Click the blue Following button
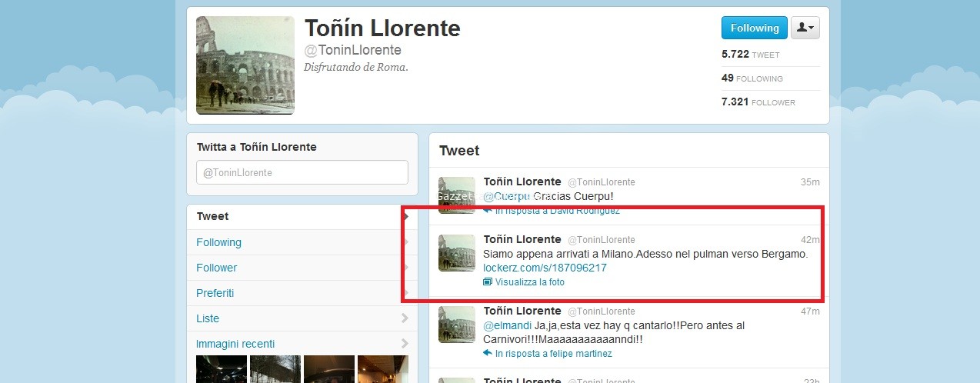 (x=754, y=28)
